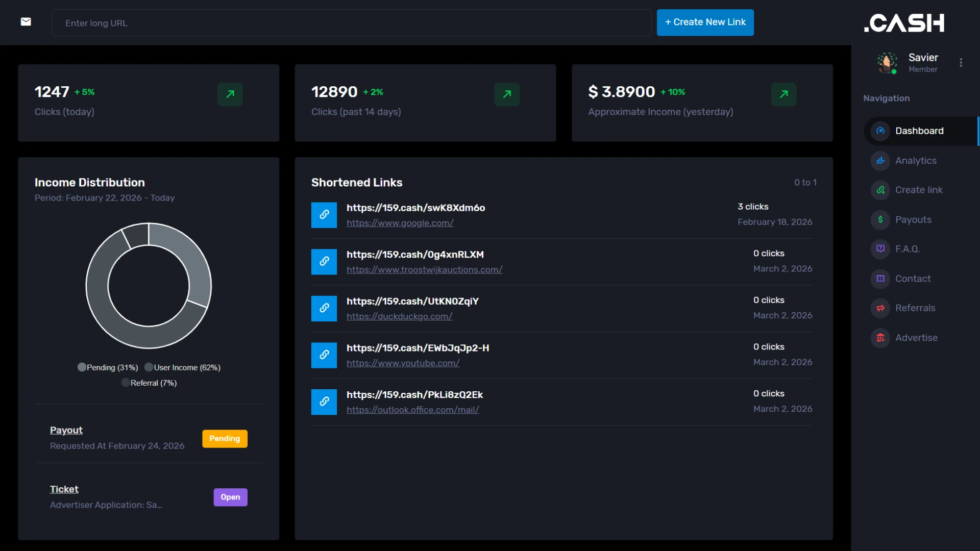This screenshot has height=551, width=980.
Task: Click the Payouts dollar icon
Action: tap(880, 219)
